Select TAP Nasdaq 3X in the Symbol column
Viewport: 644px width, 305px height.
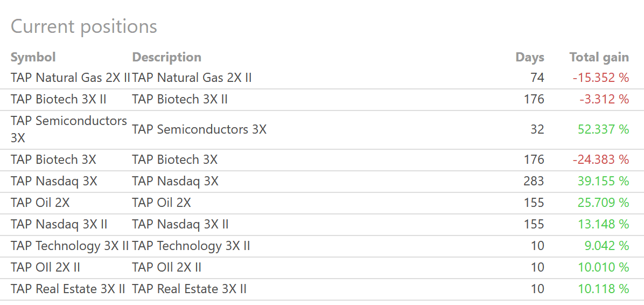point(54,181)
